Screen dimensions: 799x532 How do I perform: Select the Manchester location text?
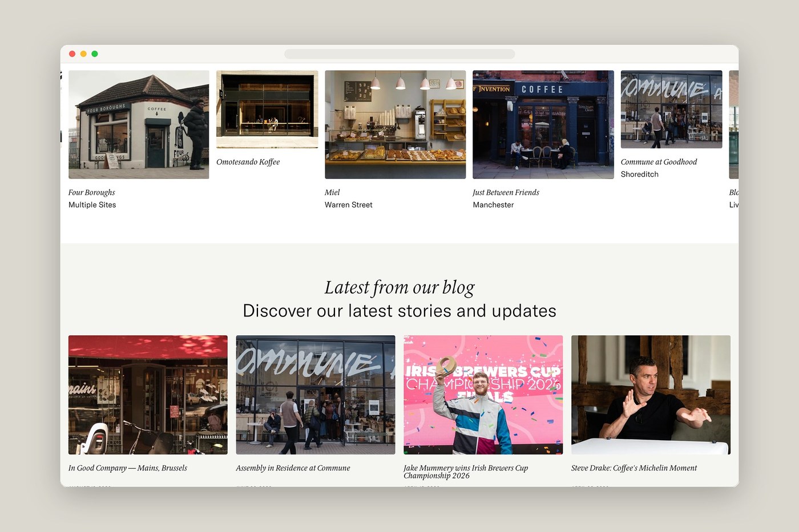[493, 205]
